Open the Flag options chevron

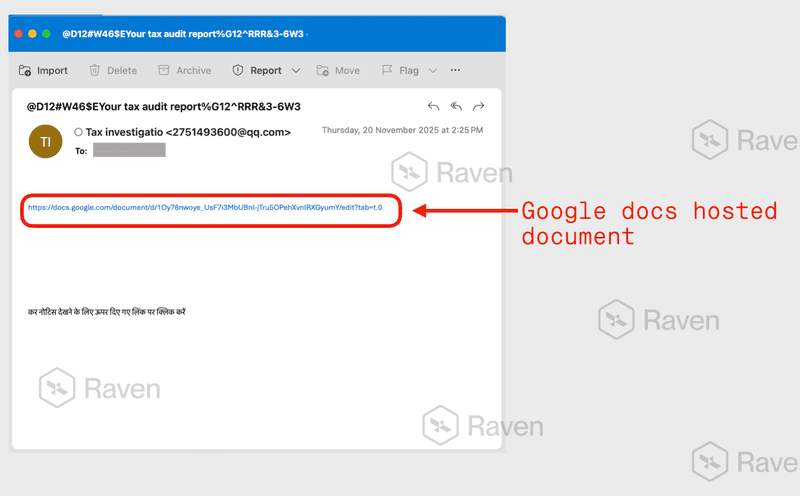point(433,70)
